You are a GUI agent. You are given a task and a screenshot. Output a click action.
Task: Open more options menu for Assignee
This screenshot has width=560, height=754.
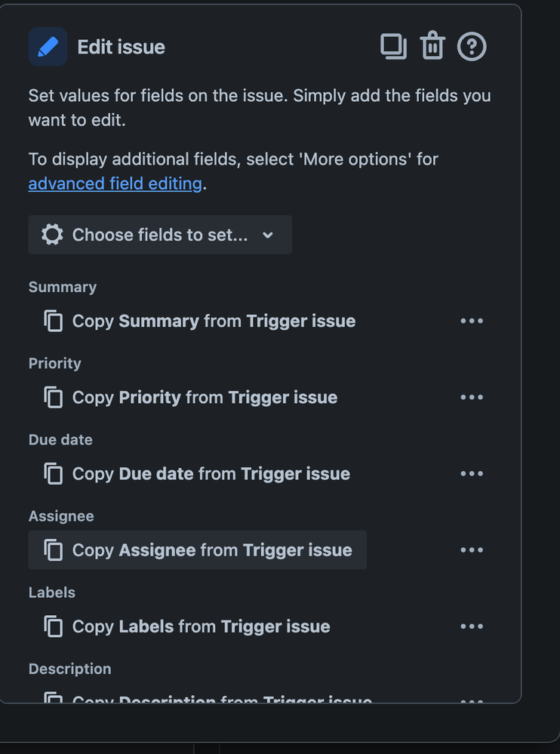coord(472,550)
